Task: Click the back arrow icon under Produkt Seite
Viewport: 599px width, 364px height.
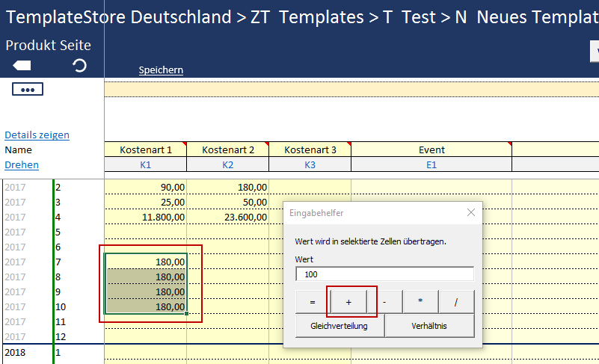Action: pos(22,66)
